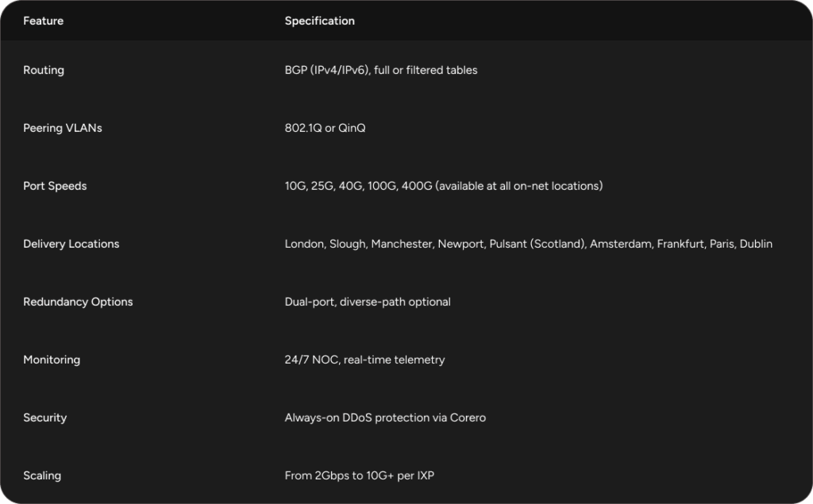This screenshot has height=504, width=813.
Task: Click the From 2Gbps to 10G+ text
Action: [x=359, y=475]
